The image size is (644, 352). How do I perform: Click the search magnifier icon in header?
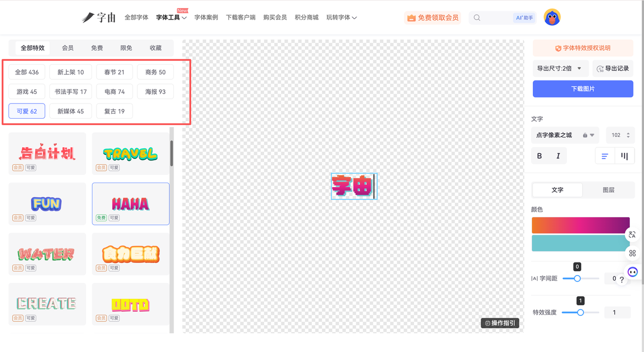(477, 18)
